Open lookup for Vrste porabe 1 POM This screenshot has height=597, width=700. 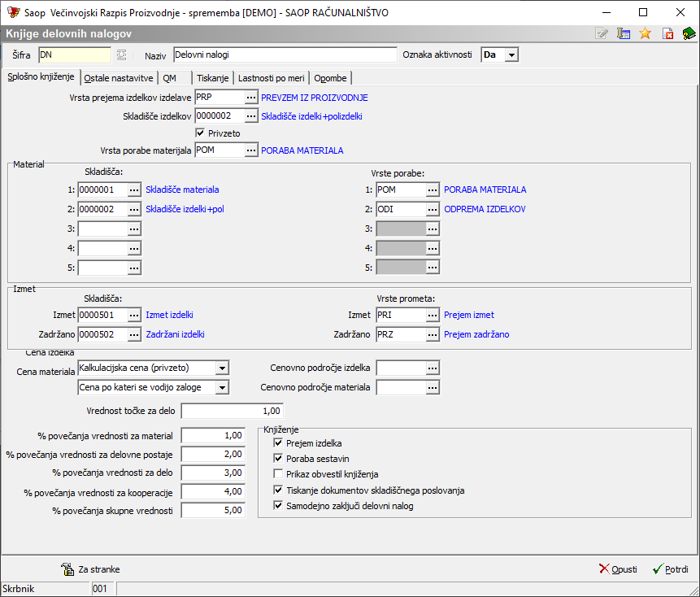point(433,190)
